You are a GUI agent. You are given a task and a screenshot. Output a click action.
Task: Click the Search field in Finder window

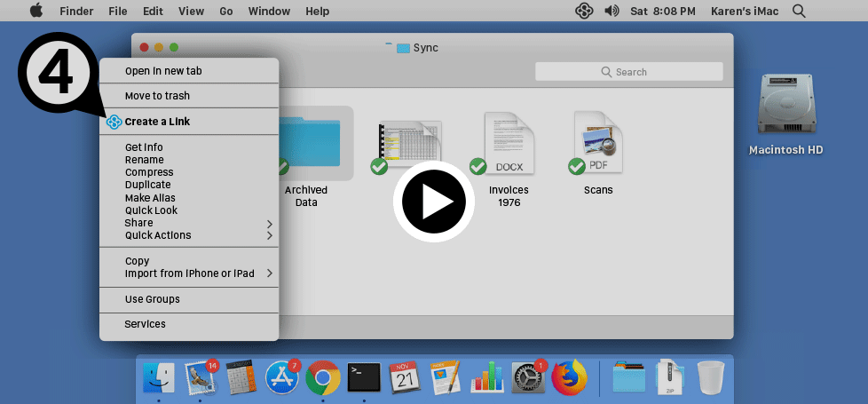[x=628, y=72]
